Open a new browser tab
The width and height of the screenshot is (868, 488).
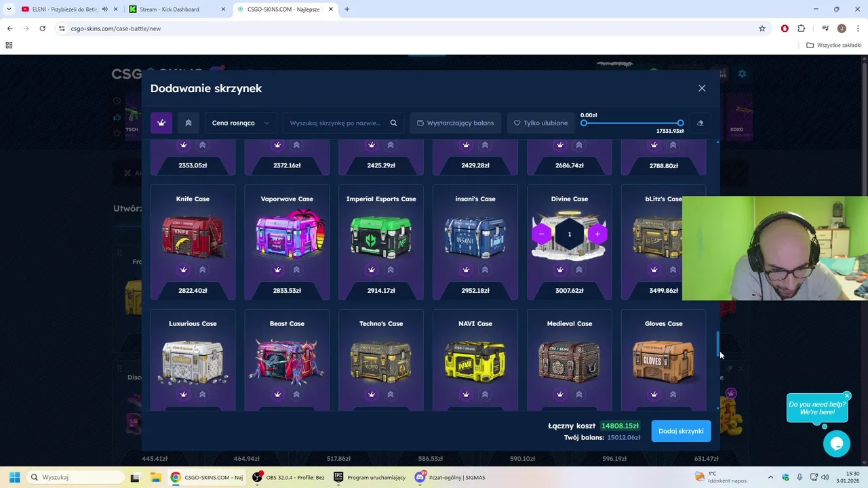click(347, 9)
